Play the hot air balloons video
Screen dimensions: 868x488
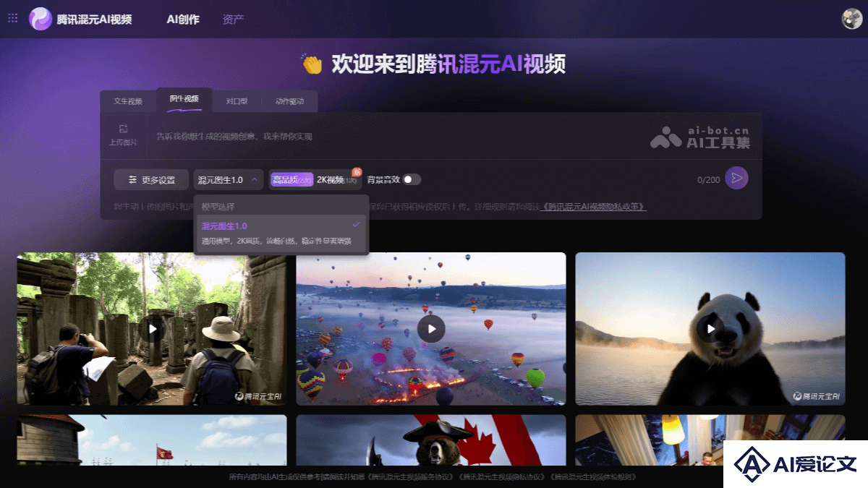(x=431, y=329)
